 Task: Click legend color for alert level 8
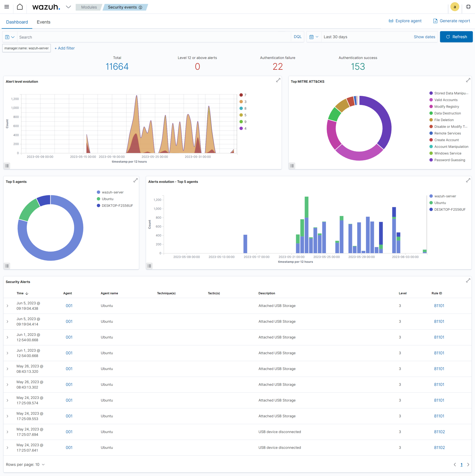(x=241, y=108)
